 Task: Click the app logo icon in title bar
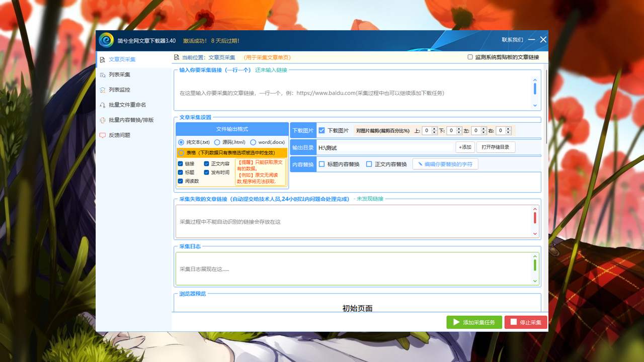click(106, 40)
